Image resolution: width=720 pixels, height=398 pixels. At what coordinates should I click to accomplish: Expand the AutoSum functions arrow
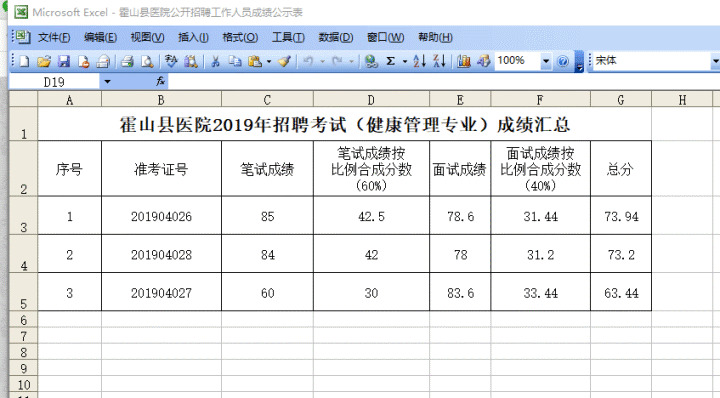(x=405, y=61)
